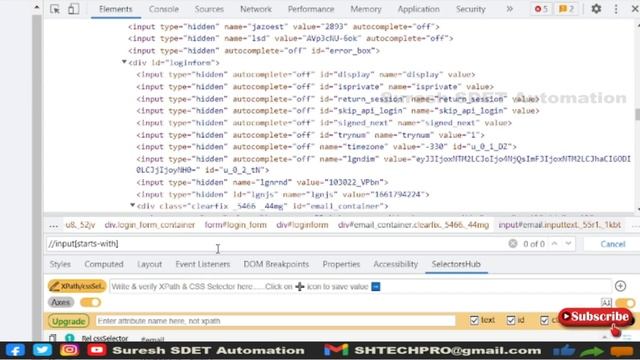The height and width of the screenshot is (360, 640).
Task: Click the breadcrumb ellipsis at the left
Action: [53, 225]
